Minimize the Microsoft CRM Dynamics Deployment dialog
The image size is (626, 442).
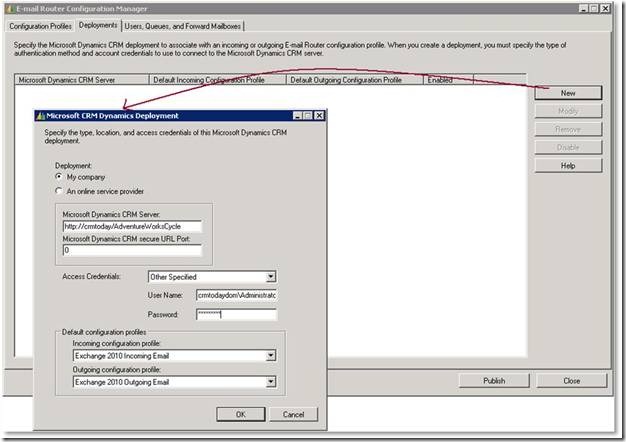pos(297,115)
